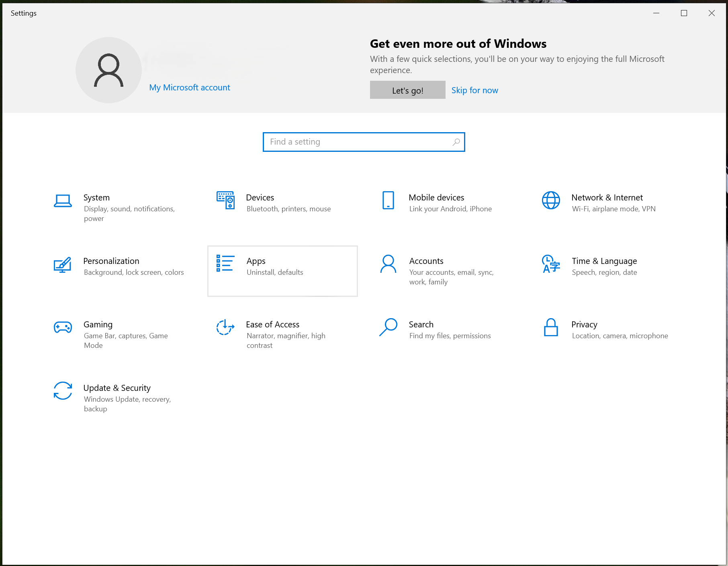
Task: Open the Gaming controller icon
Action: click(63, 327)
